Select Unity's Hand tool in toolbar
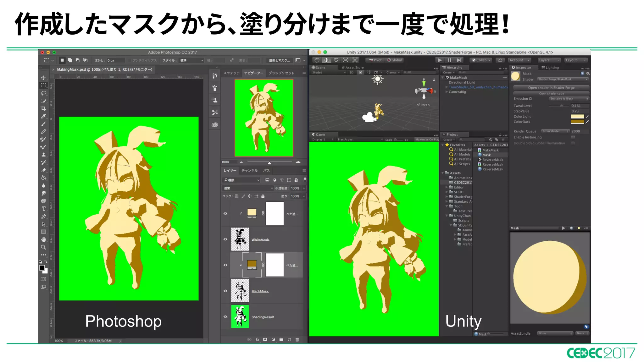644x362 pixels. [317, 60]
